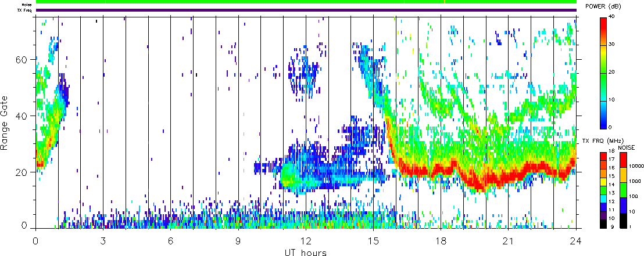Click the 20 tick on the POWER scale

pyautogui.click(x=613, y=72)
